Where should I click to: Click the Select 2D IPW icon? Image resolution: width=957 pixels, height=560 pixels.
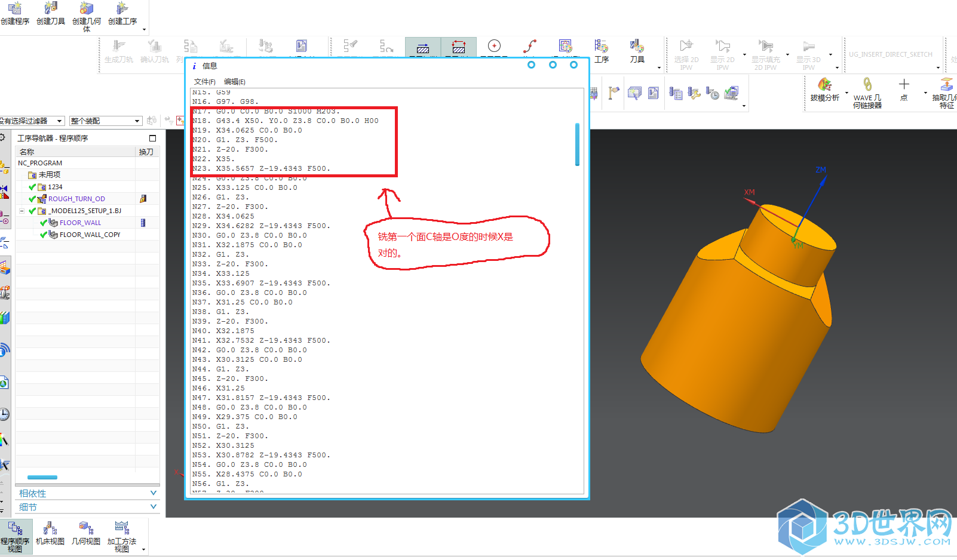click(x=686, y=46)
